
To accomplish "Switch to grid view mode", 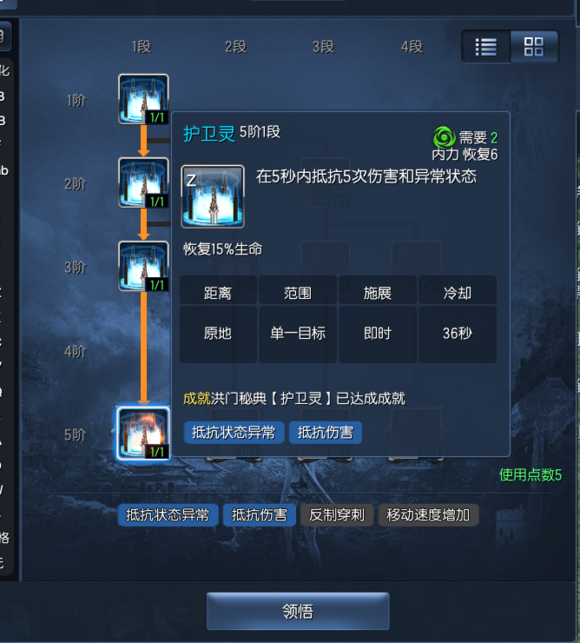I will pyautogui.click(x=534, y=47).
